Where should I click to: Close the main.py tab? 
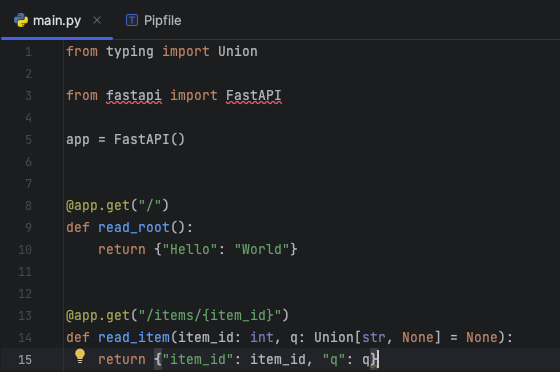(x=97, y=20)
